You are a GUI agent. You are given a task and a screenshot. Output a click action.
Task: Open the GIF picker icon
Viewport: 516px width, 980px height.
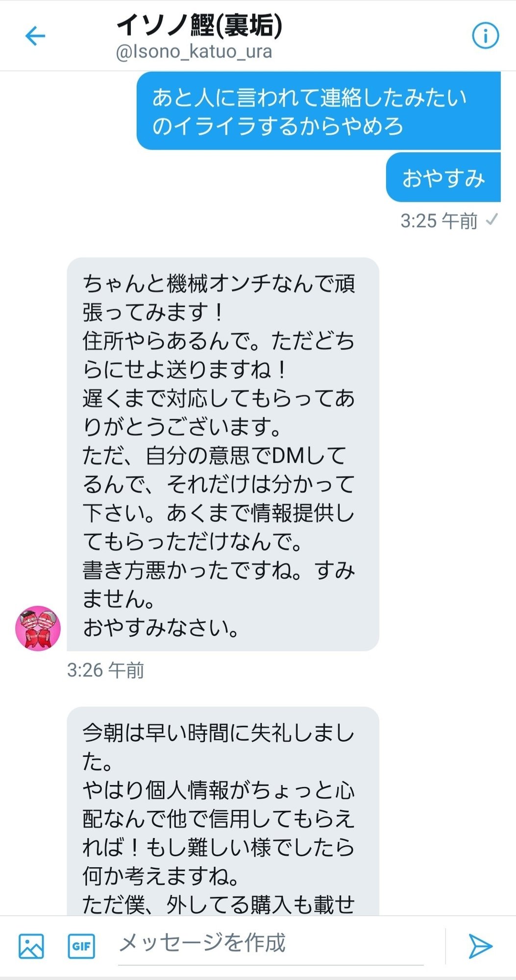(81, 946)
